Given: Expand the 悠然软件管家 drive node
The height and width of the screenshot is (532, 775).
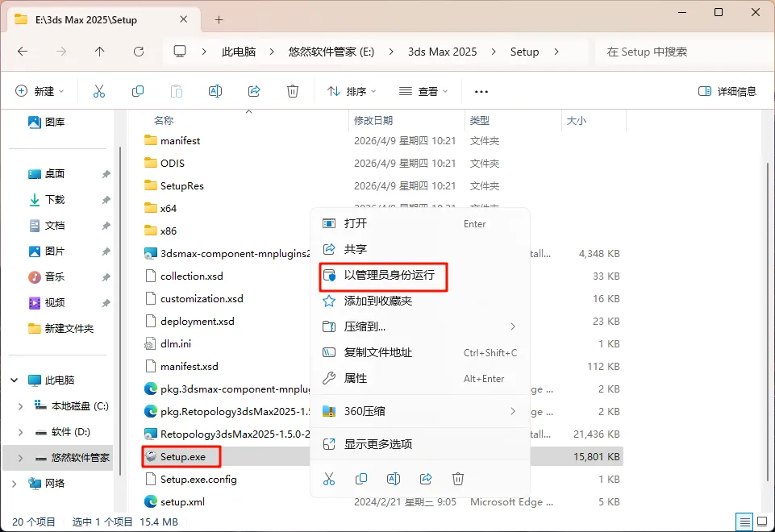Looking at the screenshot, I should [20, 458].
